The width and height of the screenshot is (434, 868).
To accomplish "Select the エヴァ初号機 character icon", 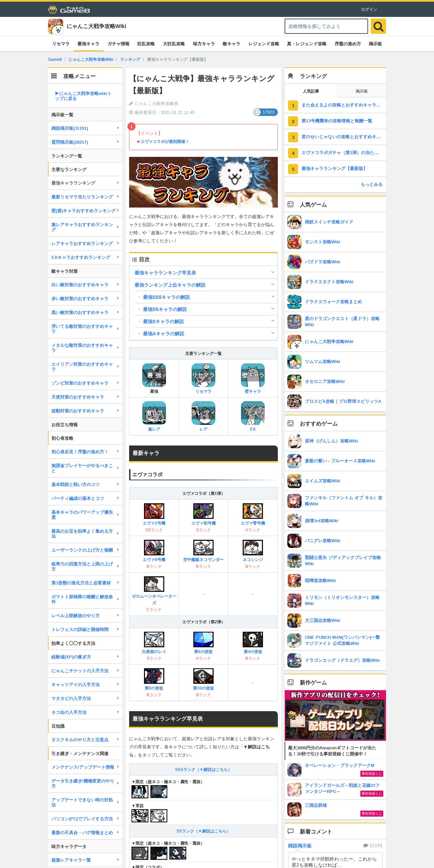I will click(x=203, y=511).
